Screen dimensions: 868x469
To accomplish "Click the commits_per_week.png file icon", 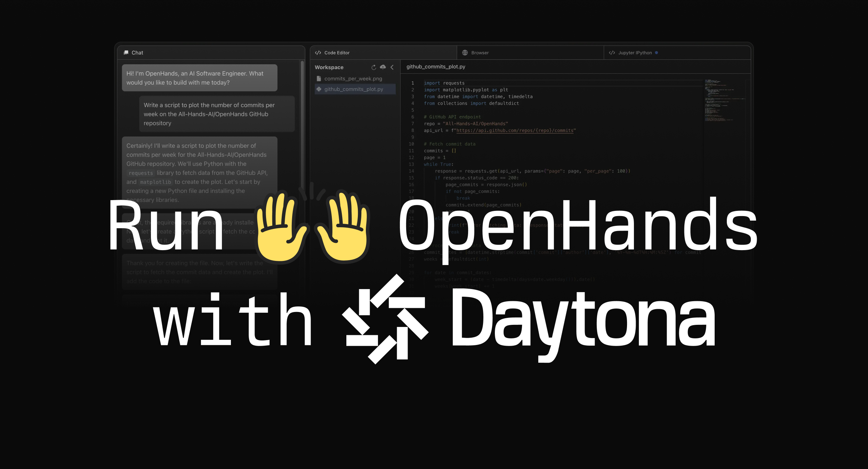I will pos(319,79).
